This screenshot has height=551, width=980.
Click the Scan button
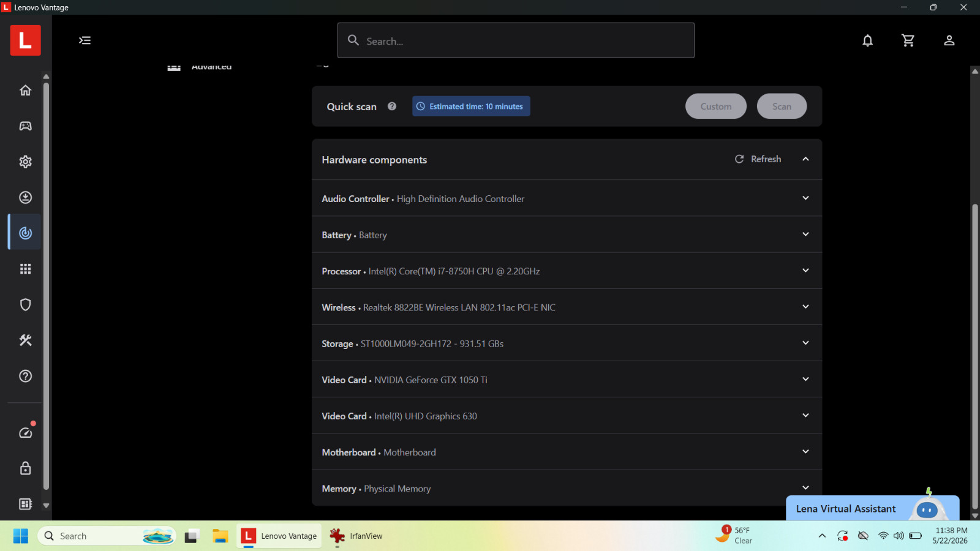[782, 106]
